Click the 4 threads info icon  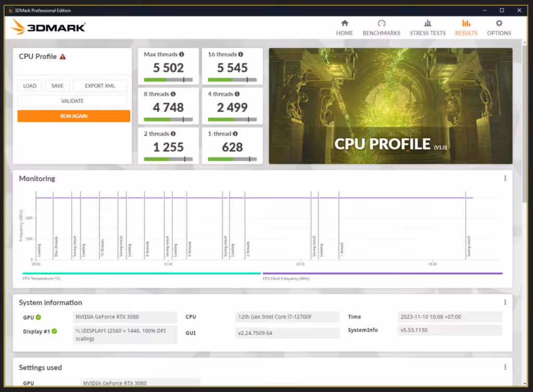point(237,94)
